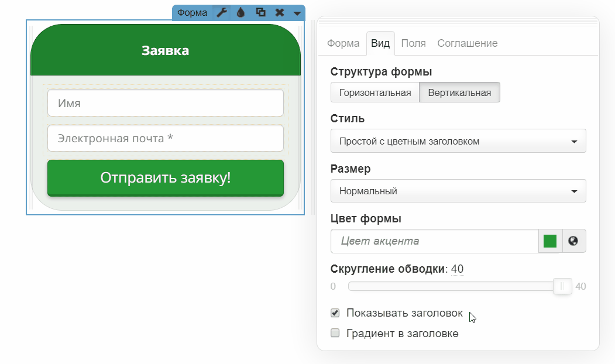Click the Отправить заявку! button
This screenshot has height=364, width=615.
pos(166,178)
